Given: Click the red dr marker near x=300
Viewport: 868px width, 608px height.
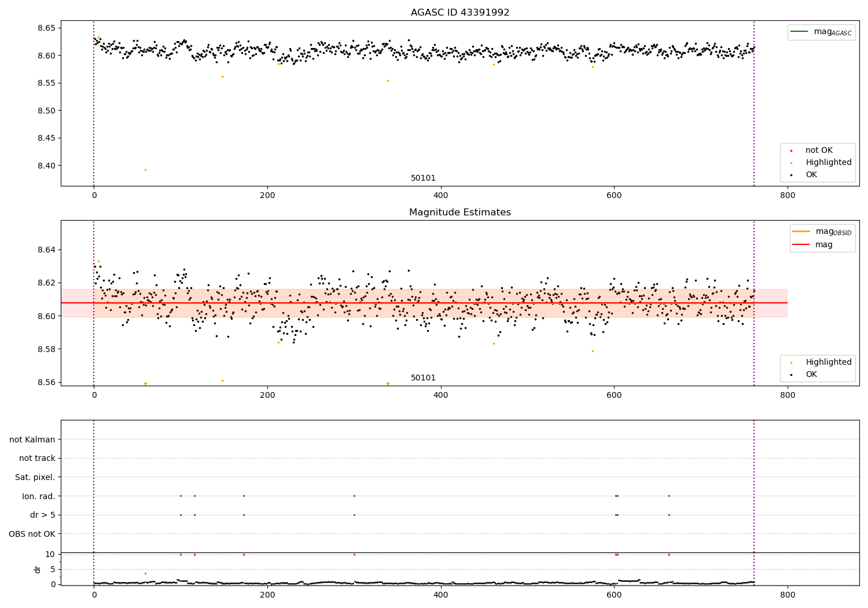Looking at the screenshot, I should 354,554.
